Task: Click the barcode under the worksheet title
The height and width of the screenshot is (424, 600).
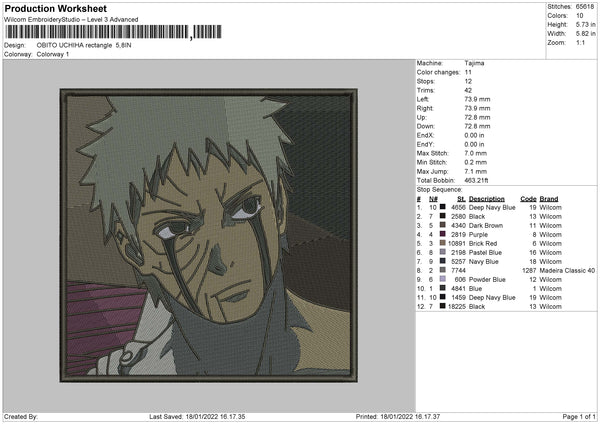Action: click(x=113, y=32)
